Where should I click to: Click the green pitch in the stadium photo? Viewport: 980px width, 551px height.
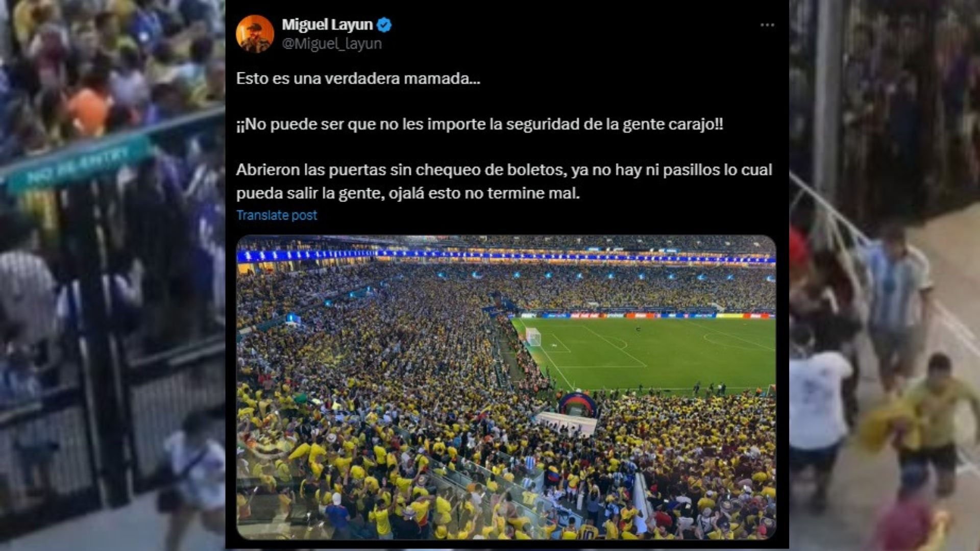[x=653, y=352]
